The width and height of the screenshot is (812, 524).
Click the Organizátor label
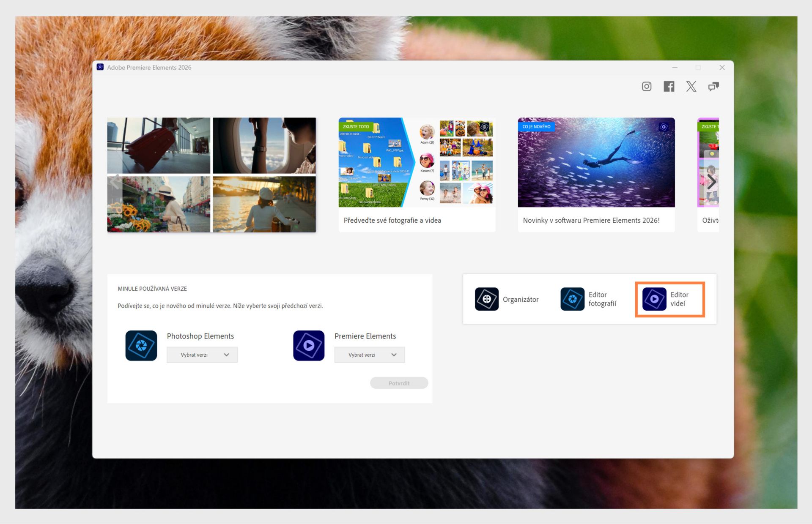(521, 300)
